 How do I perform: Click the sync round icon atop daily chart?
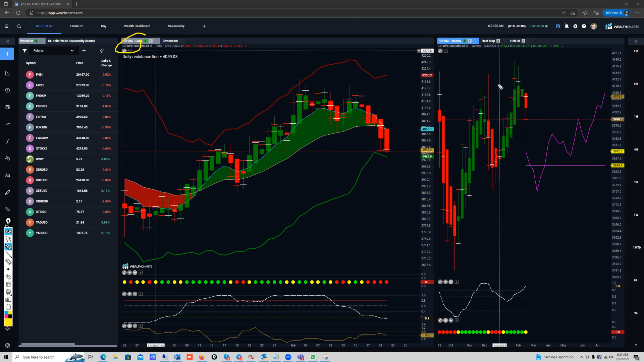pos(124,51)
